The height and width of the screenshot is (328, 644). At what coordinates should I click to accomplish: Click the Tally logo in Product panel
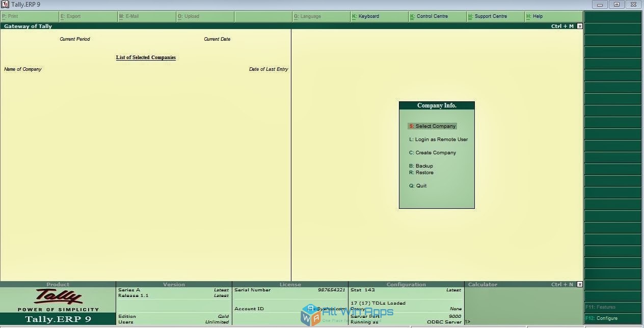(58, 296)
